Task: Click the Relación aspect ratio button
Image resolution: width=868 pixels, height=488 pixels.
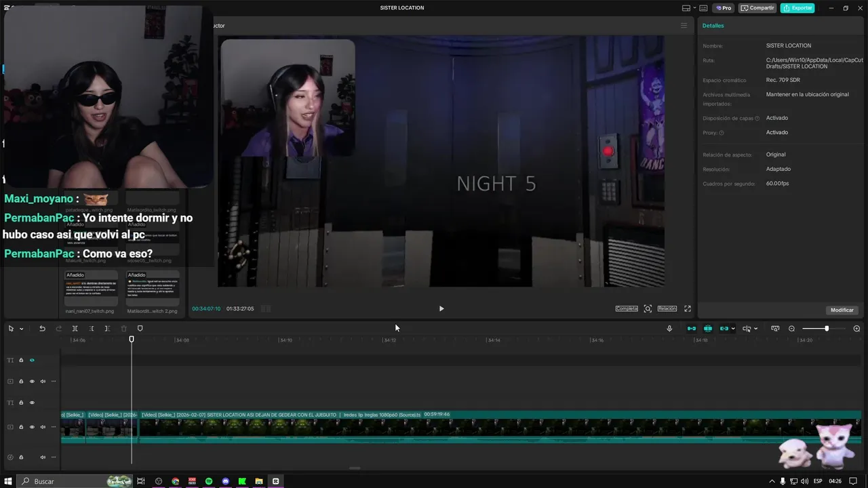Action: pos(667,308)
